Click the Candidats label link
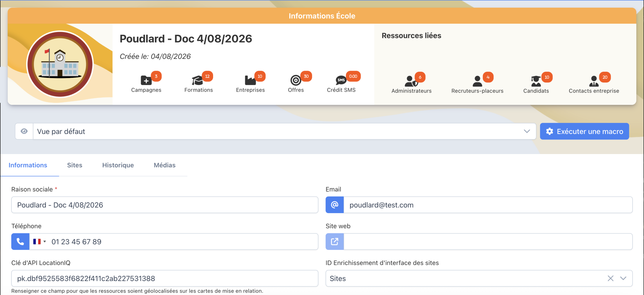 click(536, 91)
